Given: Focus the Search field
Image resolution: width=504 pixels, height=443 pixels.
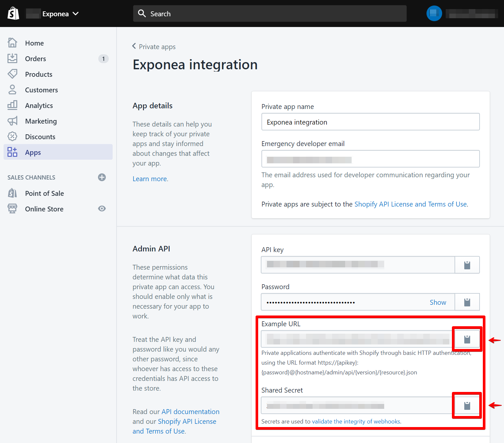Looking at the screenshot, I should pos(270,14).
